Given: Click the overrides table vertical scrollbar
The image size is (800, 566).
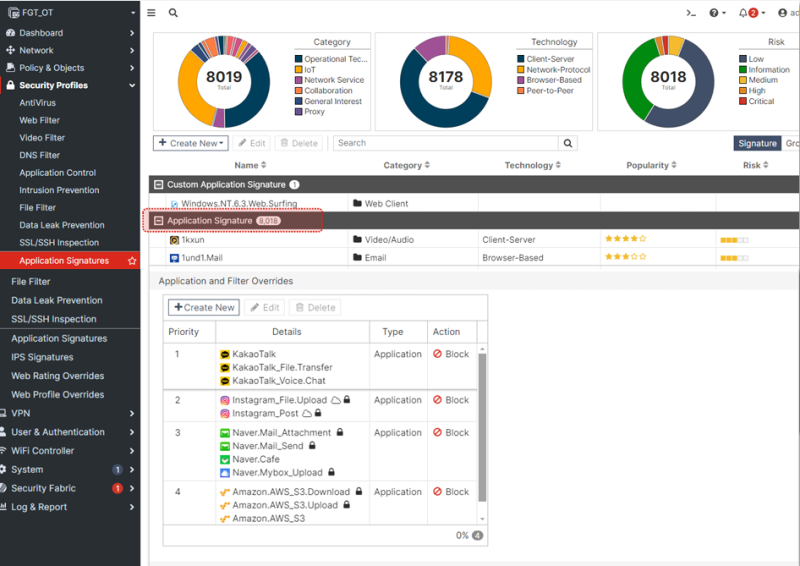Looking at the screenshot, I should click(x=482, y=428).
